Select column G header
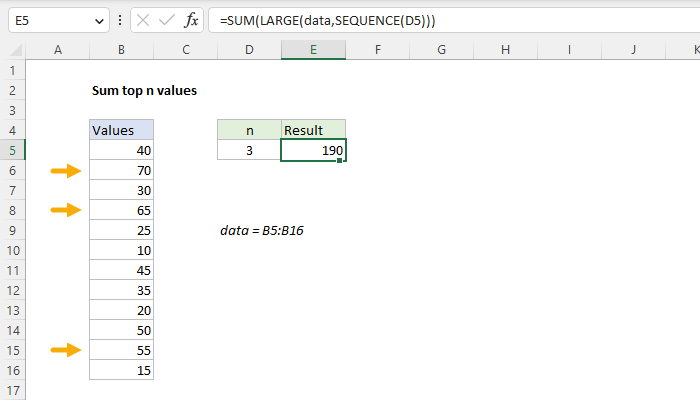The height and width of the screenshot is (400, 700). [x=442, y=50]
